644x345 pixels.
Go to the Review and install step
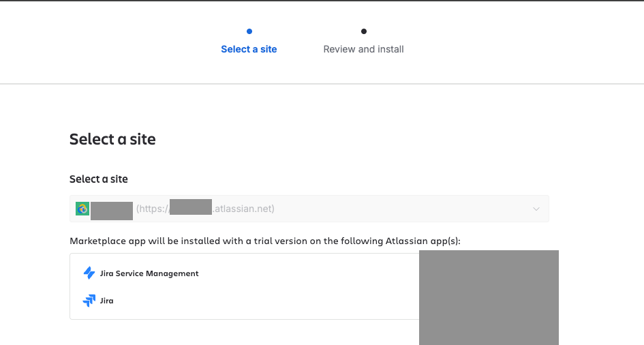363,49
